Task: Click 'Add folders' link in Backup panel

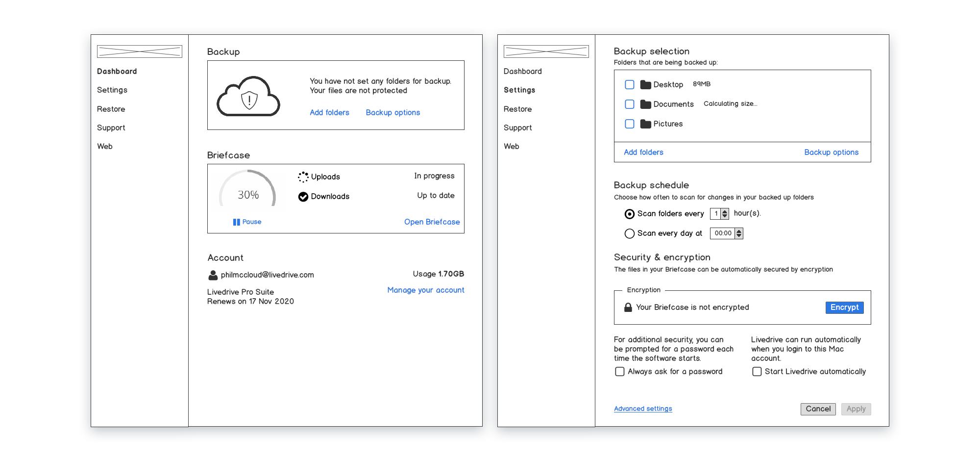Action: click(x=330, y=113)
